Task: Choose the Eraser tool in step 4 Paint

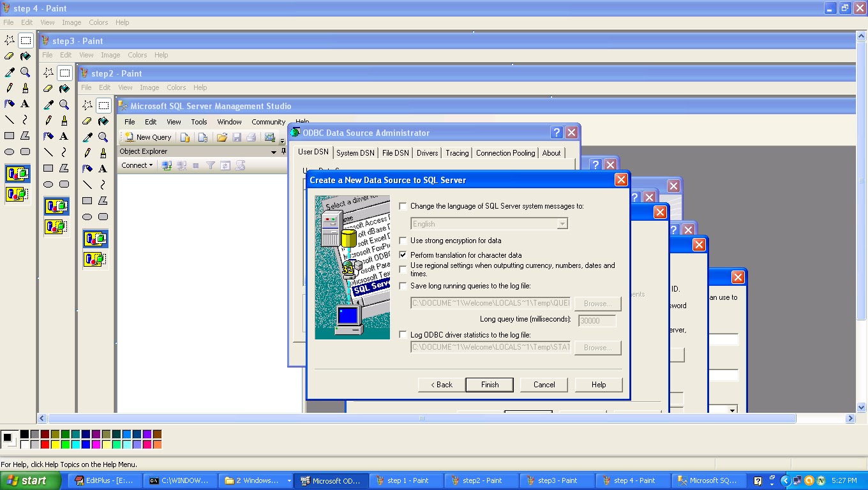Action: [10, 56]
